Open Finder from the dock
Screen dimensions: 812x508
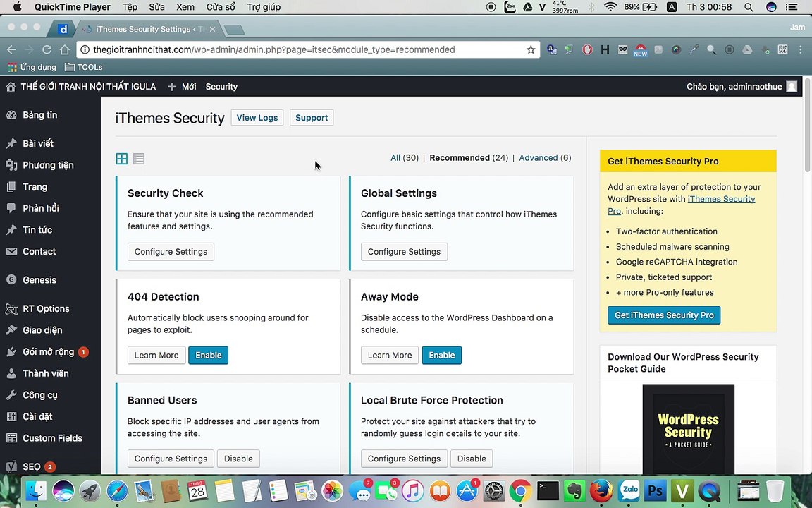click(35, 490)
